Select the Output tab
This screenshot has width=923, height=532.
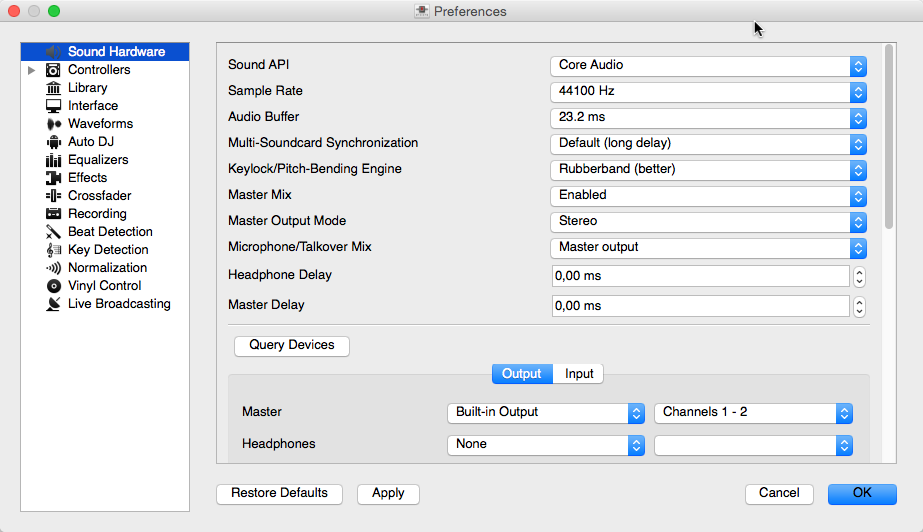[x=521, y=374]
